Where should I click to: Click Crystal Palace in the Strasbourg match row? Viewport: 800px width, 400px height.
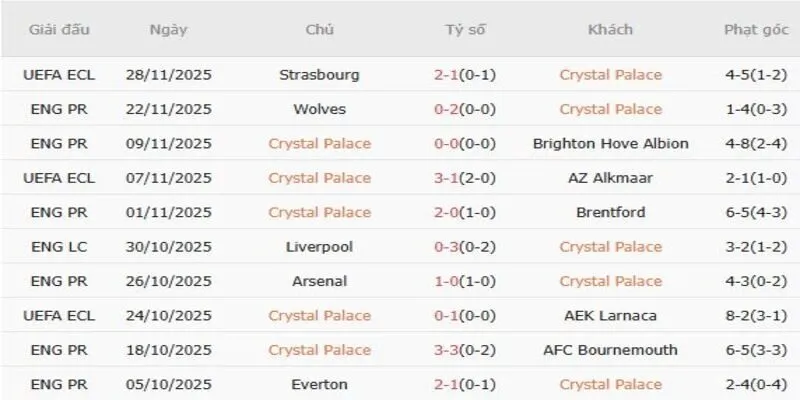[610, 75]
